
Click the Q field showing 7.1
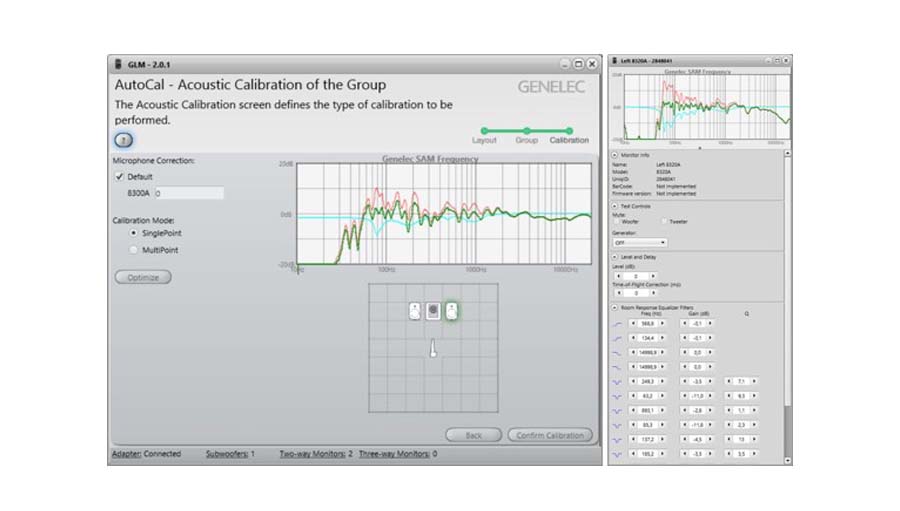742,382
